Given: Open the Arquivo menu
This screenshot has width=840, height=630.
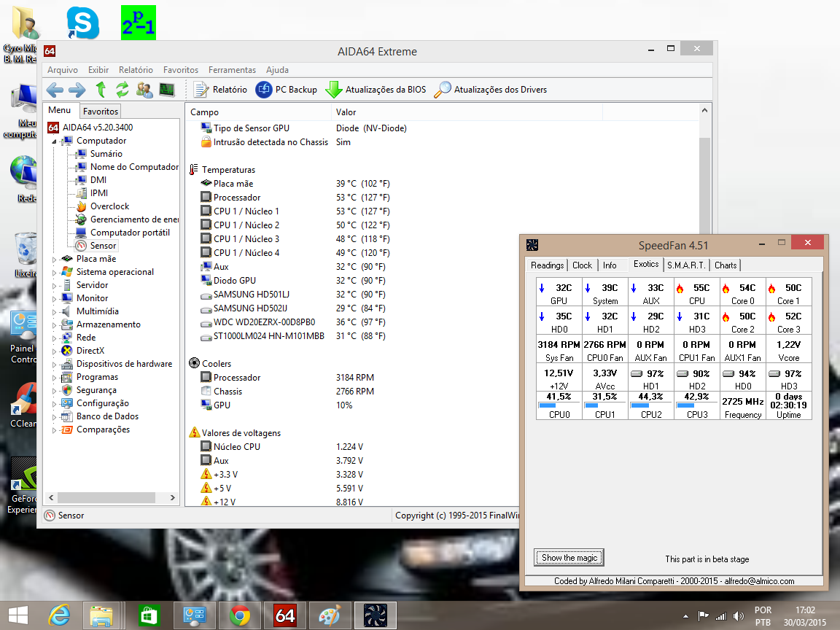Looking at the screenshot, I should click(62, 70).
